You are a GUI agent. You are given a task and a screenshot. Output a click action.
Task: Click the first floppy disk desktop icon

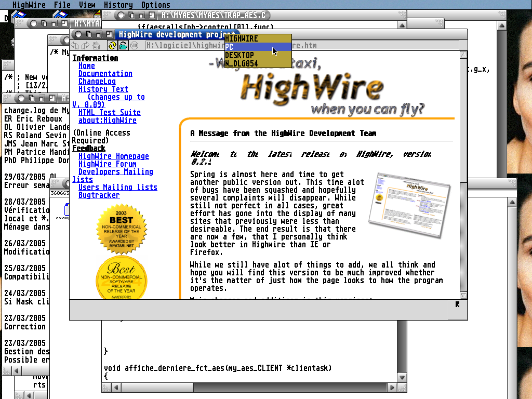[x=19, y=15]
